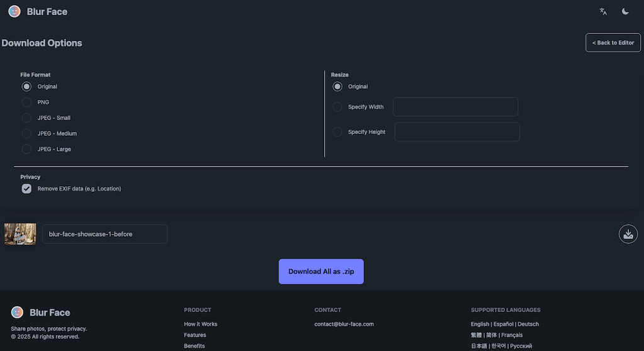The width and height of the screenshot is (644, 351).
Task: Select the PNG file format
Action: click(26, 102)
